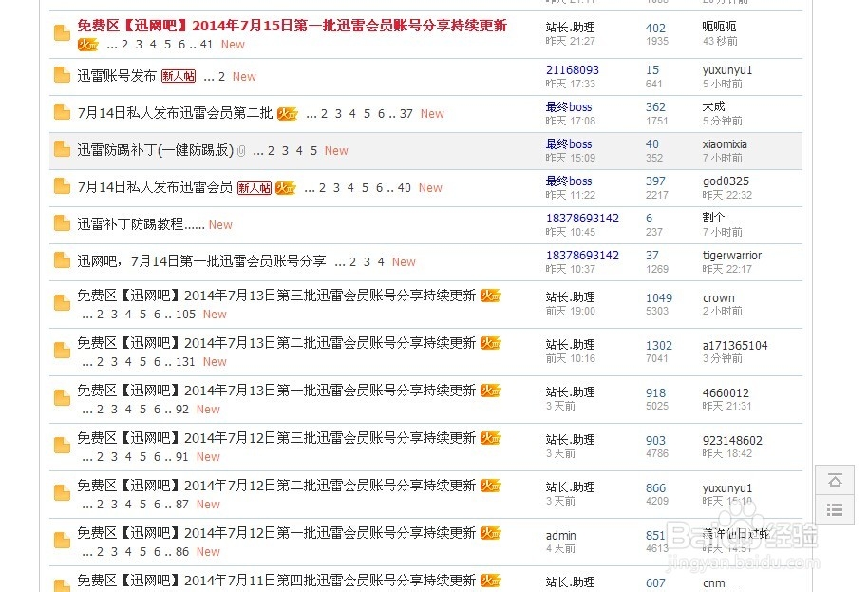Open last poster god0325 profile

(x=726, y=181)
